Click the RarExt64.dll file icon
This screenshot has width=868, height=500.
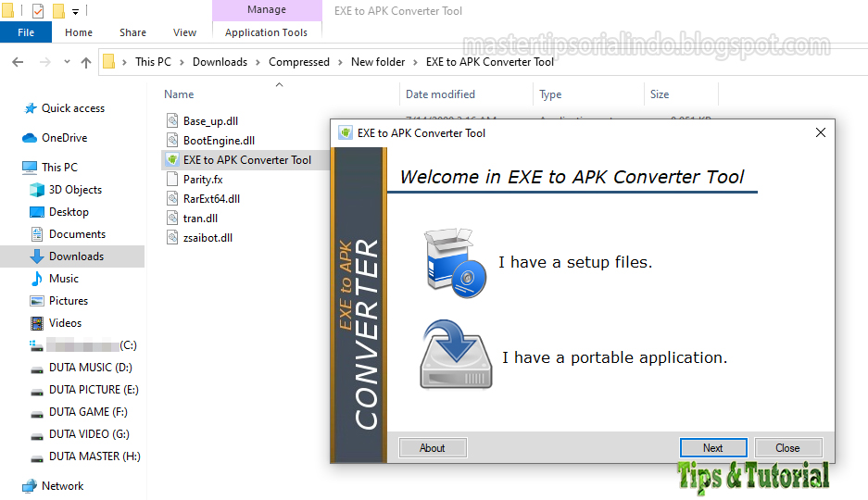tap(172, 198)
